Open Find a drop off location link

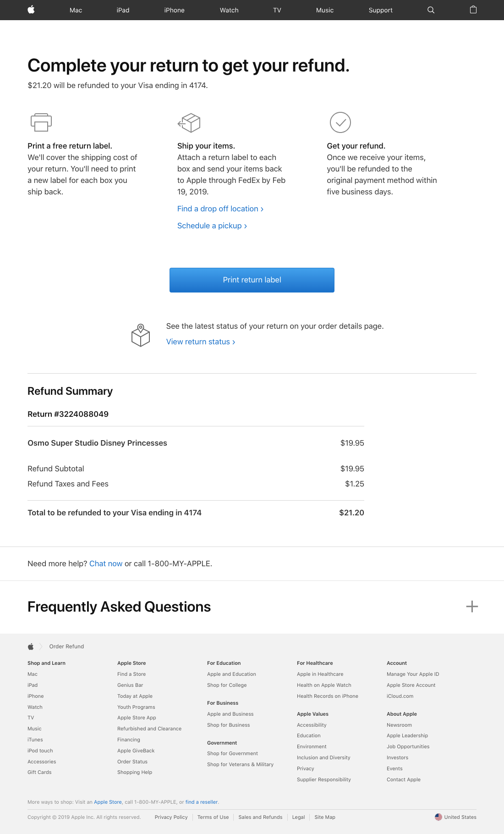[220, 209]
